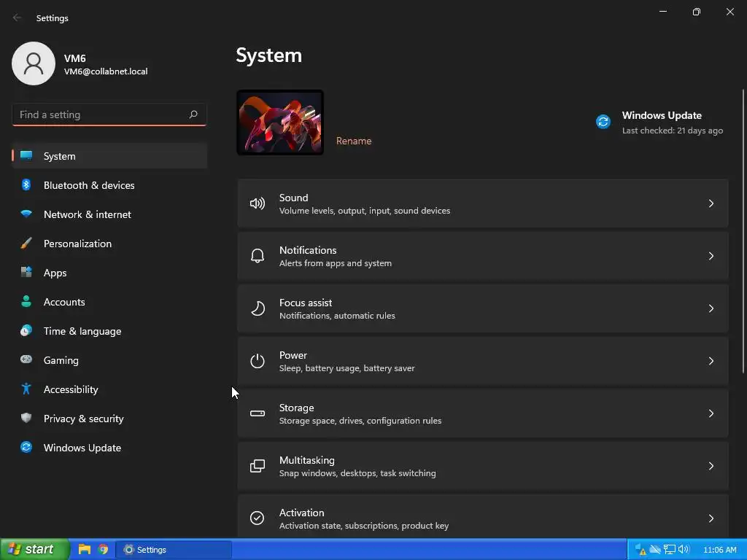Go to Network & internet settings
Image resolution: width=747 pixels, height=560 pixels.
(109, 214)
